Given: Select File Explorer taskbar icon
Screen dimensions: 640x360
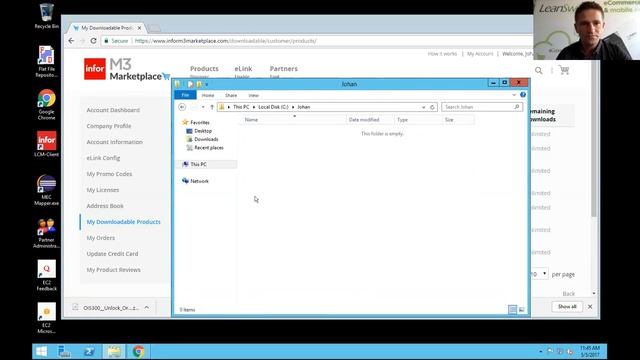Looking at the screenshot, I should 114,351.
